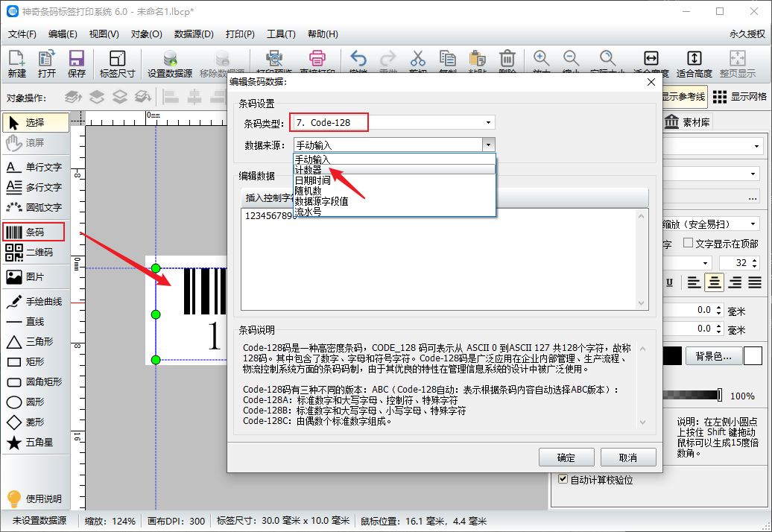Enable 文字显示在顶部 checkbox
772x532 pixels.
pos(689,243)
